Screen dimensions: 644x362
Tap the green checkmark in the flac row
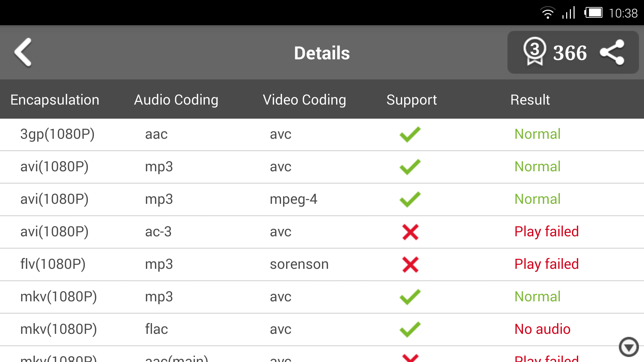click(410, 329)
